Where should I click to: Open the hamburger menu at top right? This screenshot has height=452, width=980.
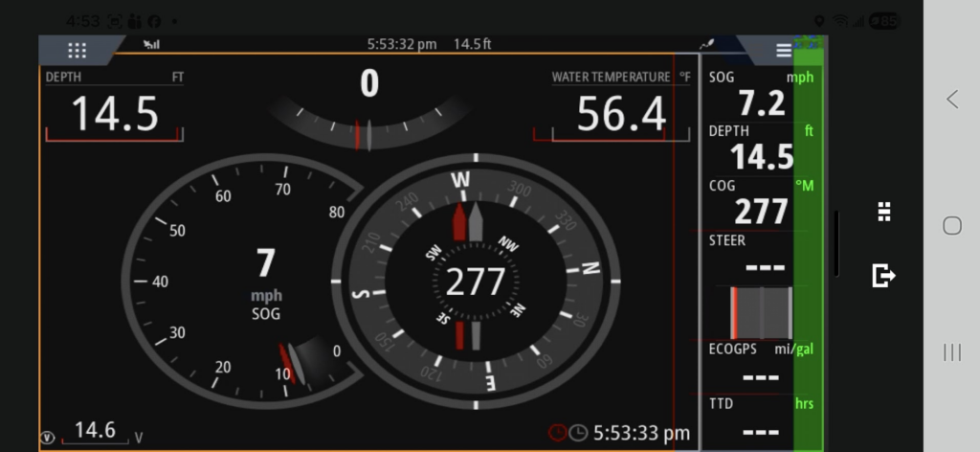(784, 51)
